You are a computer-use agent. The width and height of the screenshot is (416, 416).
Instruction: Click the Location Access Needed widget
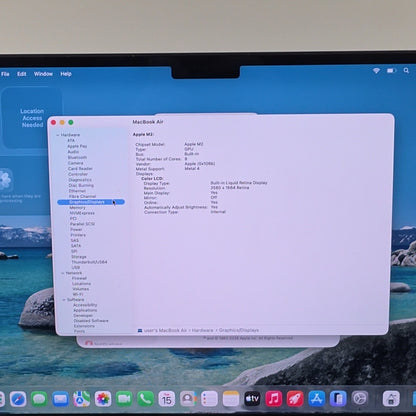tap(32, 118)
